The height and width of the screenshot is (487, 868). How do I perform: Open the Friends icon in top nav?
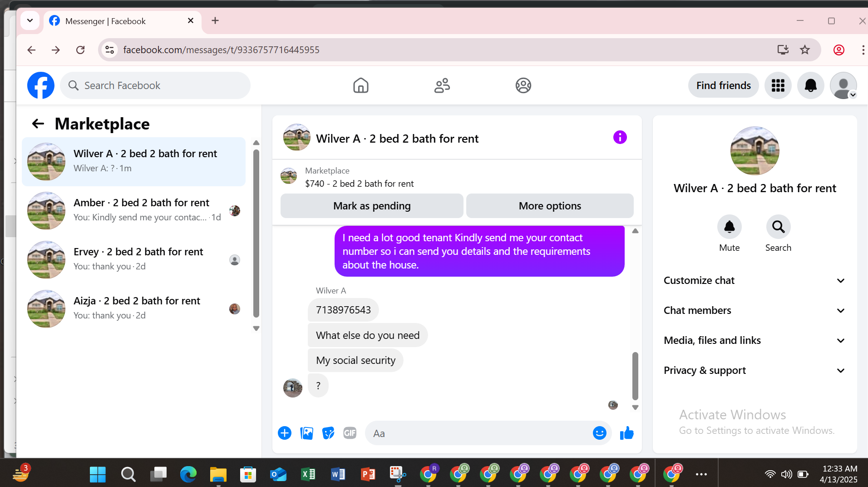click(x=442, y=85)
